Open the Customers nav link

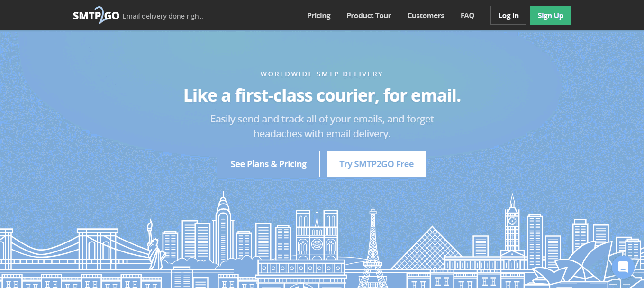click(x=426, y=15)
